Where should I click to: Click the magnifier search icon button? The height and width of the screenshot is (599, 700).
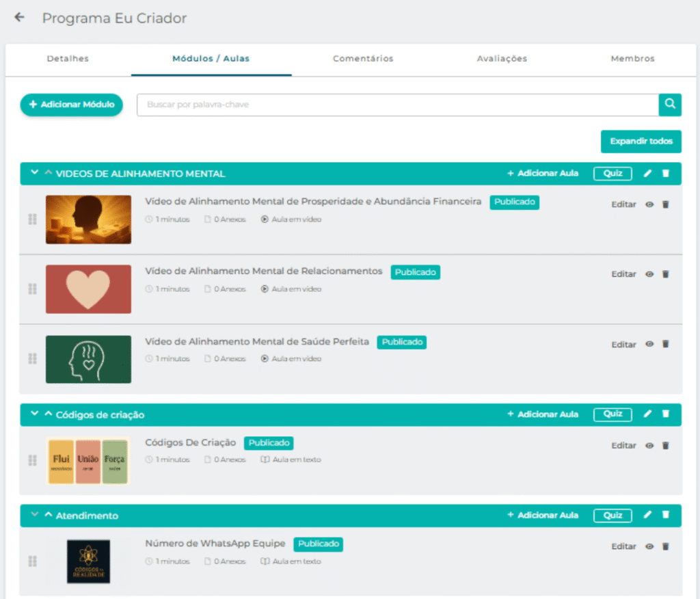(670, 105)
